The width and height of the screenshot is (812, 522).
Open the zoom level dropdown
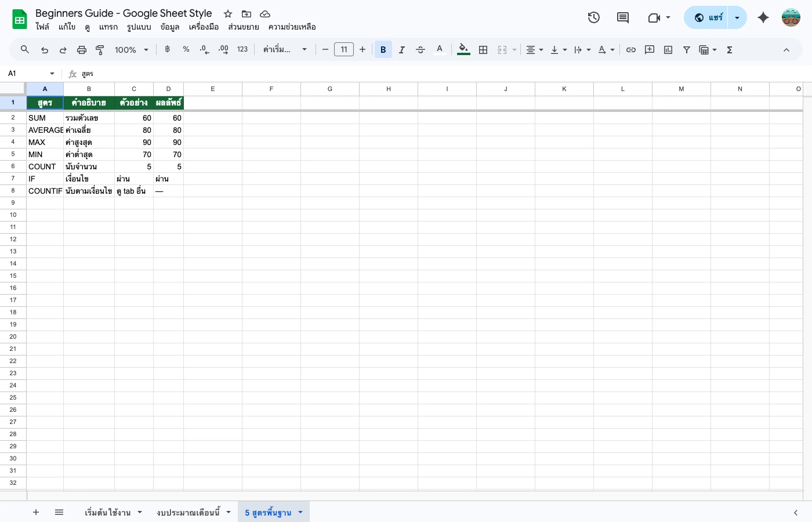[131, 49]
